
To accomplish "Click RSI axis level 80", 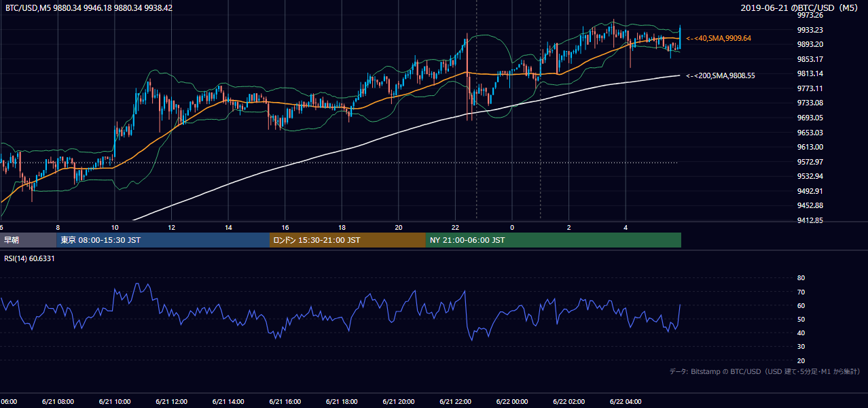I will (x=801, y=278).
